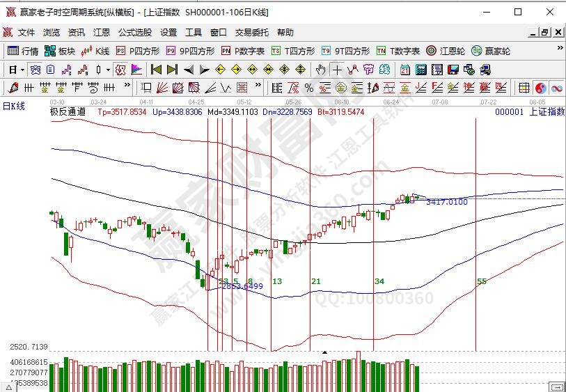Click the floppy disk save icon
This screenshot has height=392, width=566.
click(x=453, y=70)
